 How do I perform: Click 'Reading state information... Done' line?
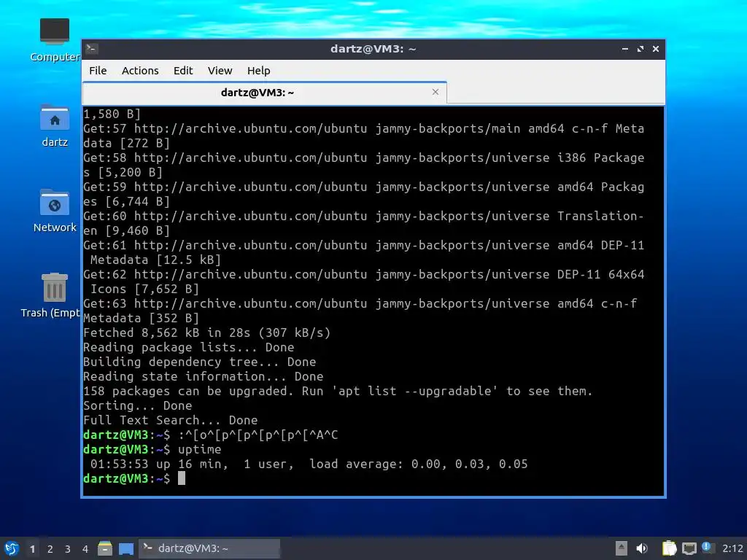click(204, 377)
